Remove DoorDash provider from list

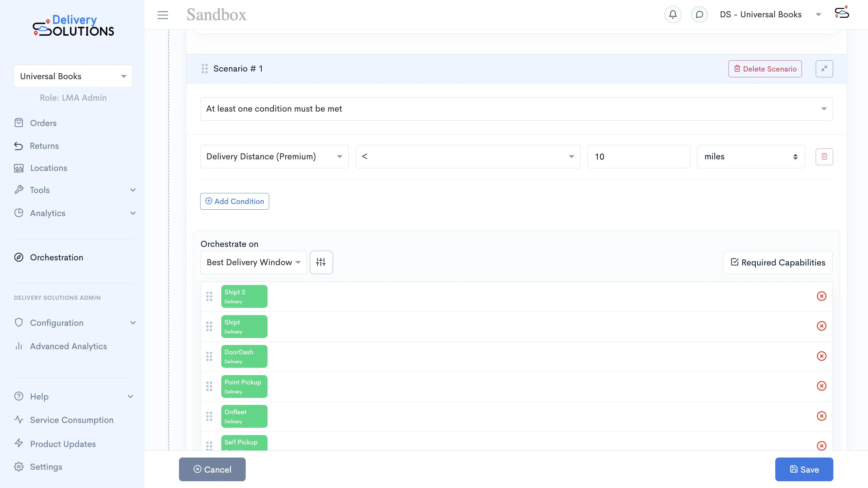pos(821,356)
